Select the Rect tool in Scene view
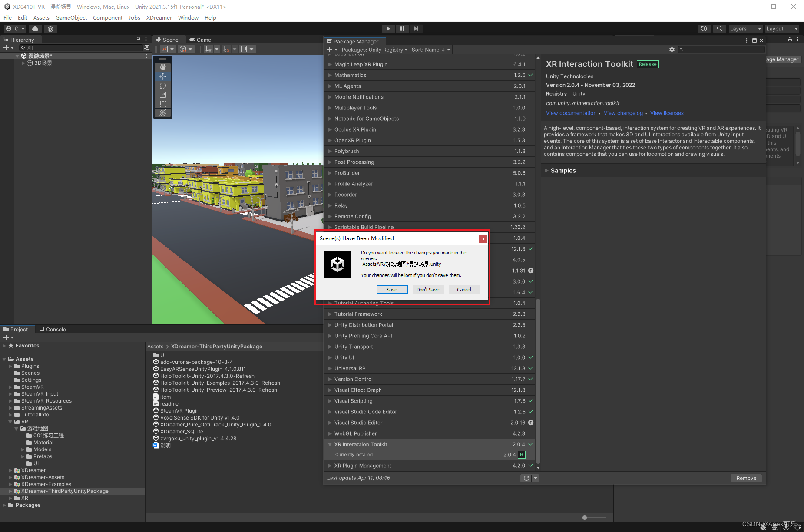This screenshot has width=804, height=532. pyautogui.click(x=163, y=104)
